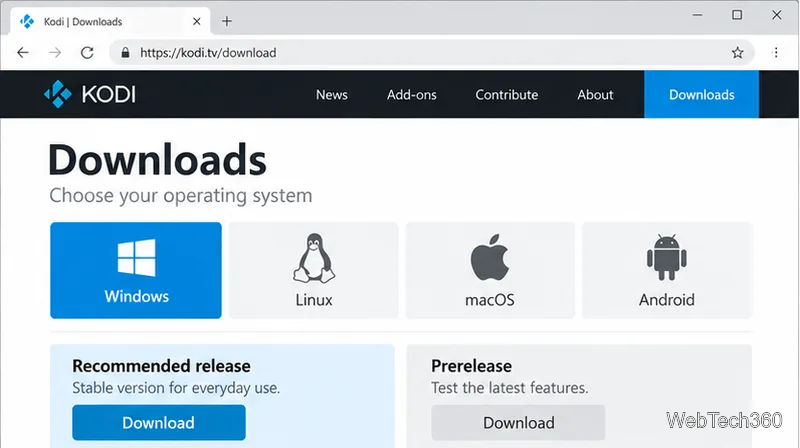Download the prerelease version
The height and width of the screenshot is (448, 800).
point(518,422)
